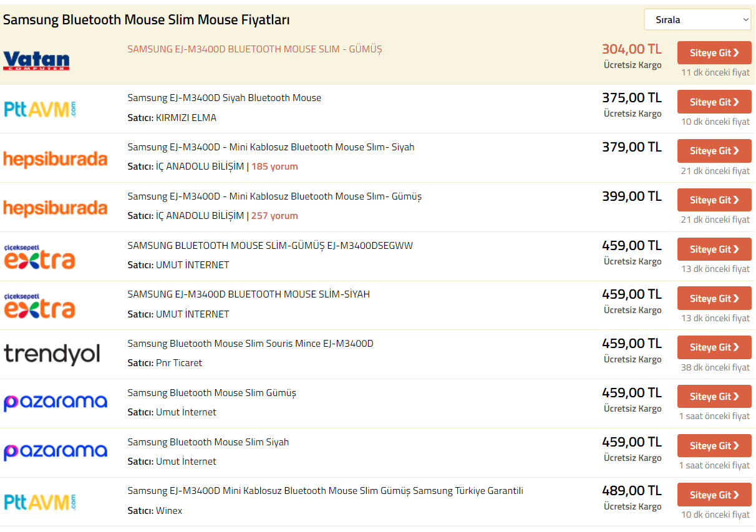Click the page heading Samsung Bluetooth Mouse Slim Mouse Fiyatları
The width and height of the screenshot is (756, 532).
147,20
